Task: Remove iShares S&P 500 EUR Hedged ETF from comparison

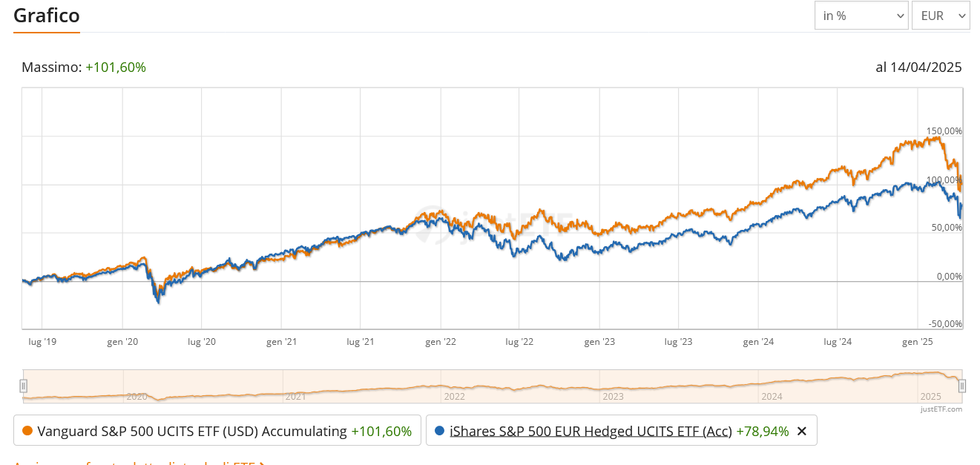Action: (801, 431)
